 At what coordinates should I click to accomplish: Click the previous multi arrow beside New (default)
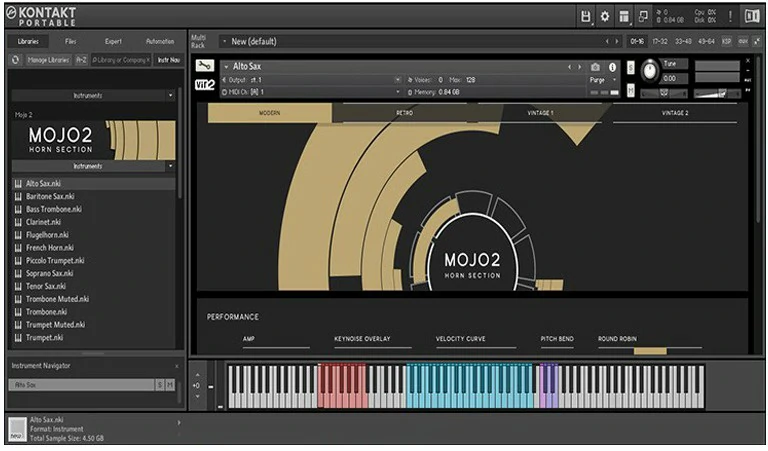[x=607, y=42]
